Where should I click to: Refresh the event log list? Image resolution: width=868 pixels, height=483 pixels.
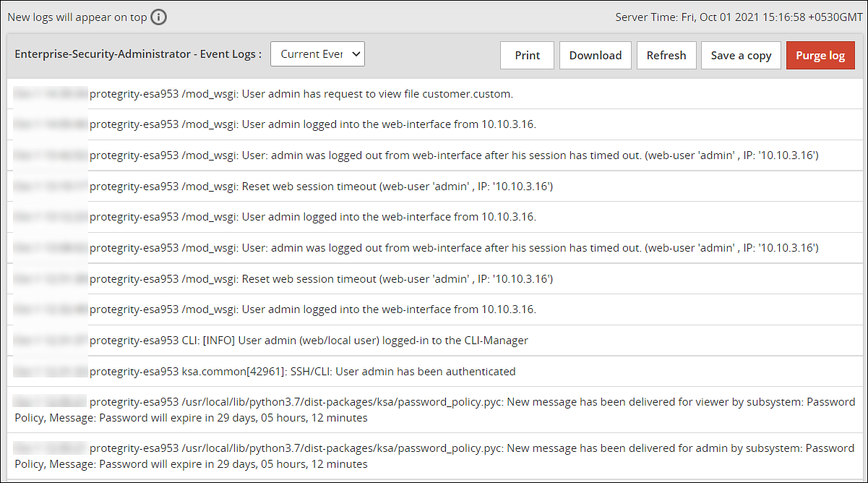[x=666, y=55]
